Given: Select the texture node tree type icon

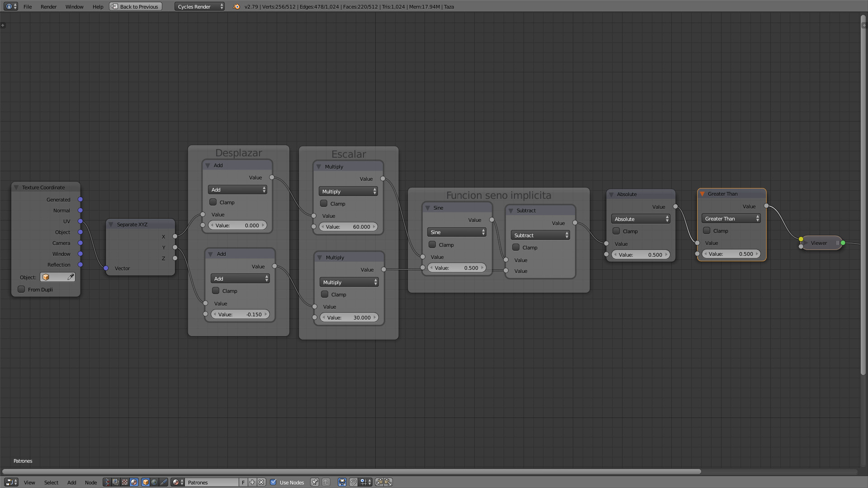Looking at the screenshot, I should click(x=125, y=482).
